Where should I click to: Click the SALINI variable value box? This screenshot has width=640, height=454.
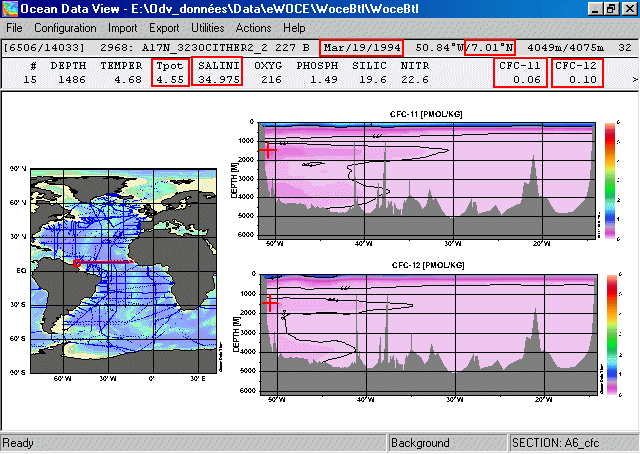pos(218,72)
